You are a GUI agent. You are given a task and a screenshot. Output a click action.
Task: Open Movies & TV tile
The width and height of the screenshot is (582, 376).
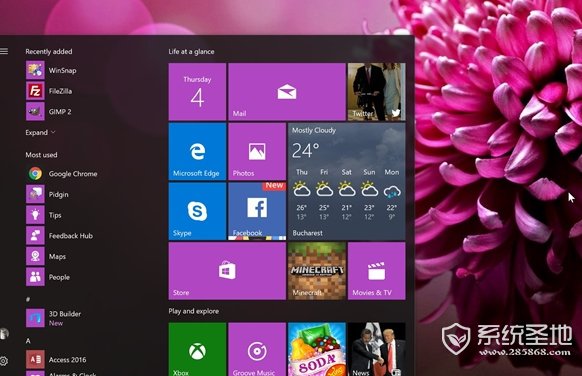tap(376, 271)
